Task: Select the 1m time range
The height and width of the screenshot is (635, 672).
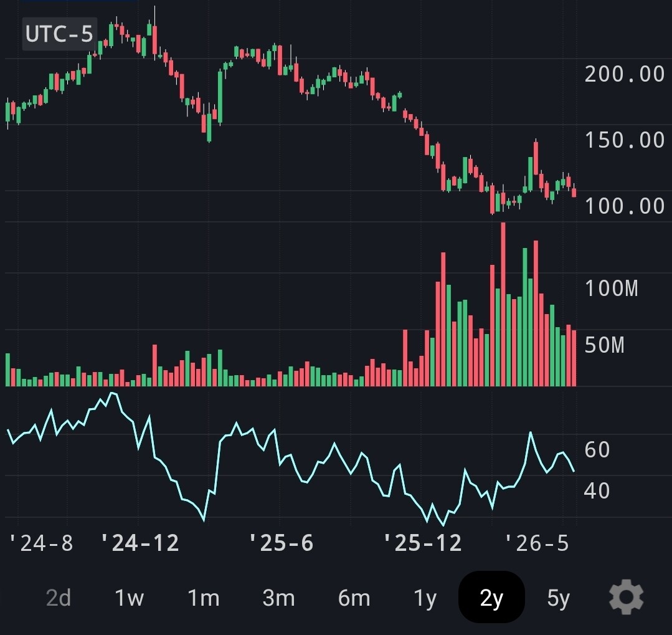Action: (x=204, y=598)
